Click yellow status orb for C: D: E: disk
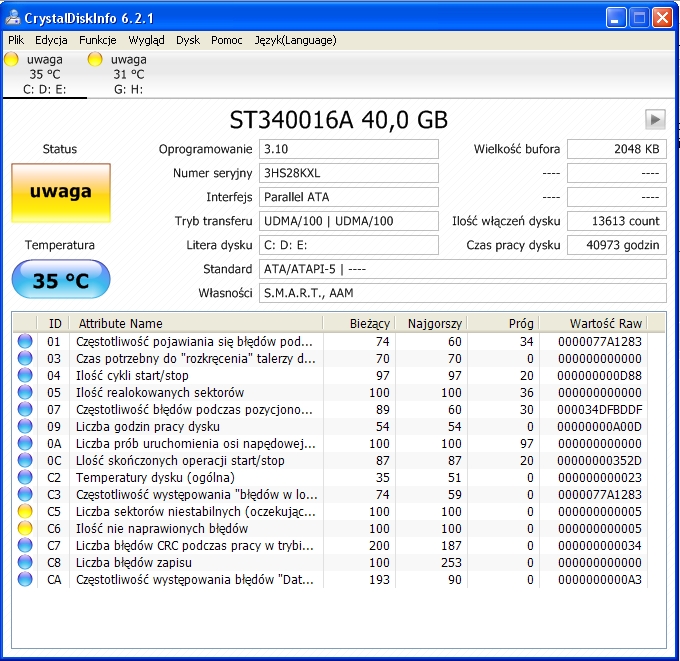The image size is (680, 661). (x=11, y=59)
